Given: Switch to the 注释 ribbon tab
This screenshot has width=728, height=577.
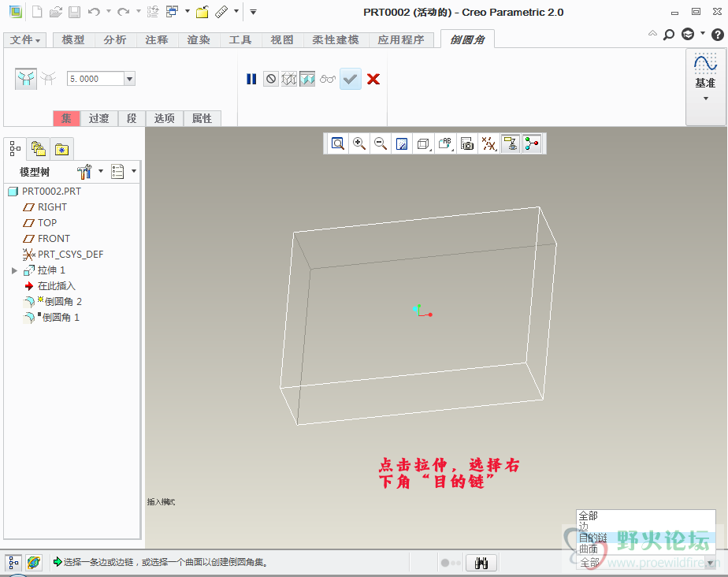Looking at the screenshot, I should 157,40.
